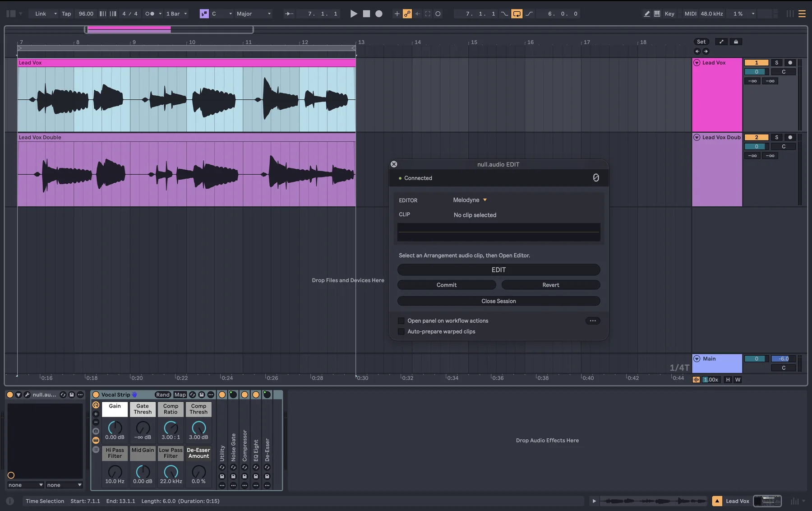This screenshot has width=812, height=511.
Task: Click the Set locator button
Action: click(701, 42)
